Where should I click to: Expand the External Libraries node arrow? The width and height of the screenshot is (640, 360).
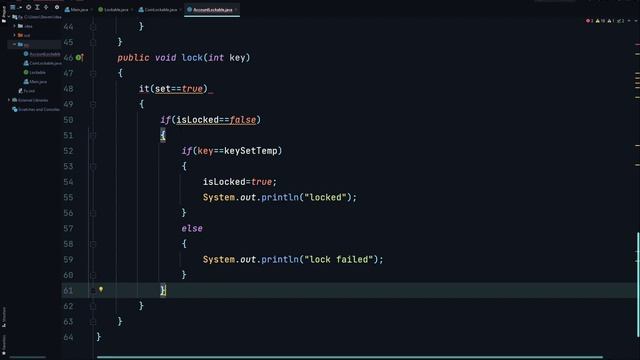click(x=9, y=100)
